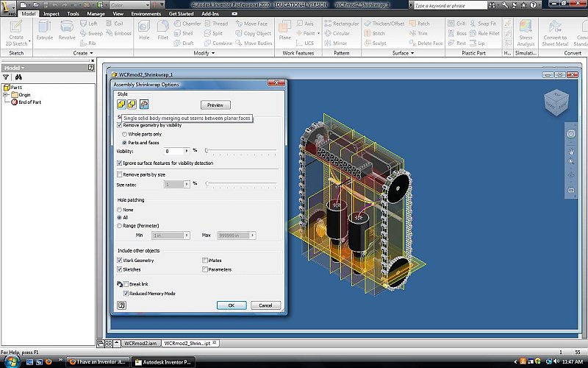Activate the Pan hand tool

tap(571, 152)
